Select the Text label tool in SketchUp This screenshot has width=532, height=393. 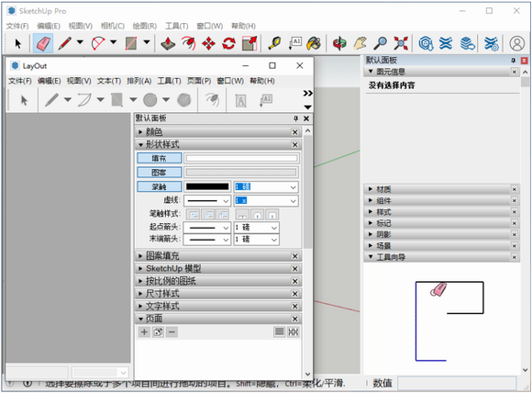coord(294,43)
